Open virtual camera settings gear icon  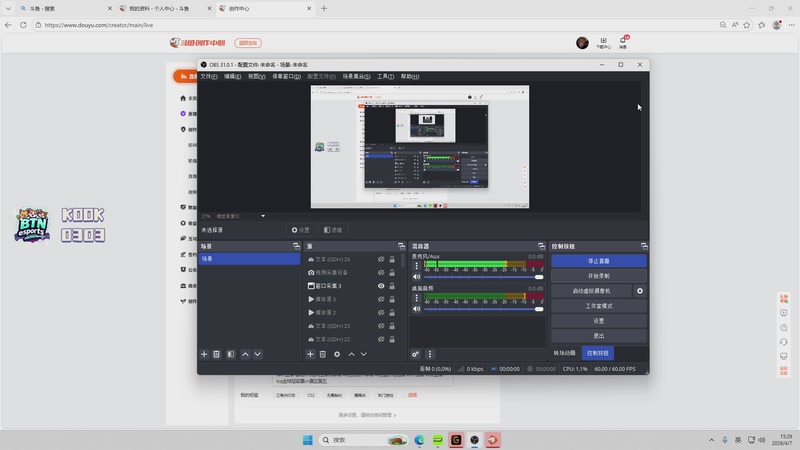(640, 291)
